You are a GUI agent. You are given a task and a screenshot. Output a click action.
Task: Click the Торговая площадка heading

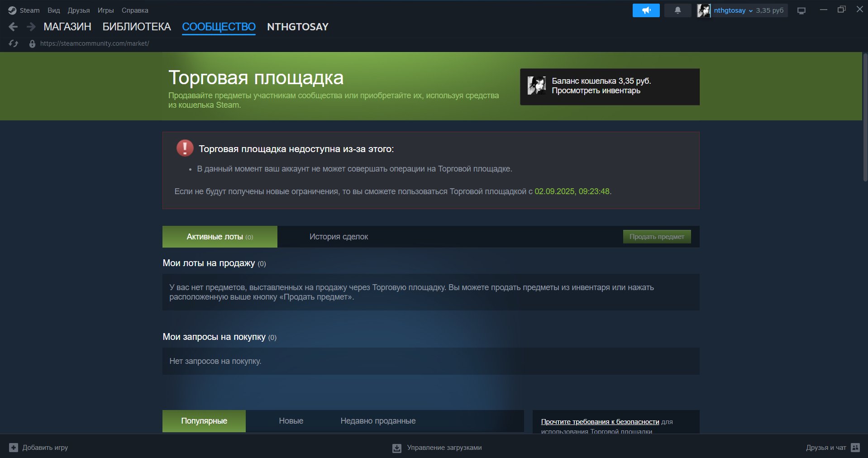point(256,78)
